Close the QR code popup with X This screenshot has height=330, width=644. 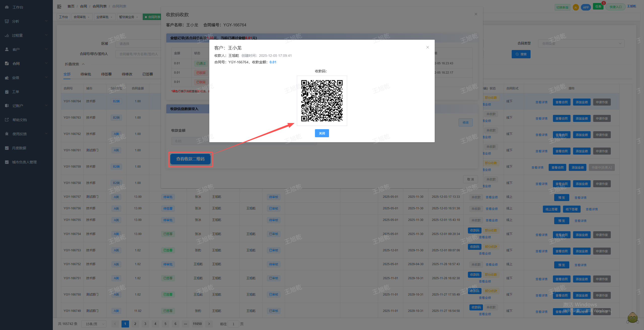[x=427, y=47]
